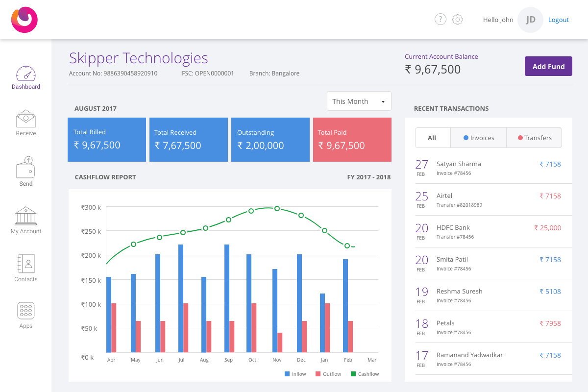
Task: Expand the This Month period dropdown
Action: pyautogui.click(x=359, y=101)
